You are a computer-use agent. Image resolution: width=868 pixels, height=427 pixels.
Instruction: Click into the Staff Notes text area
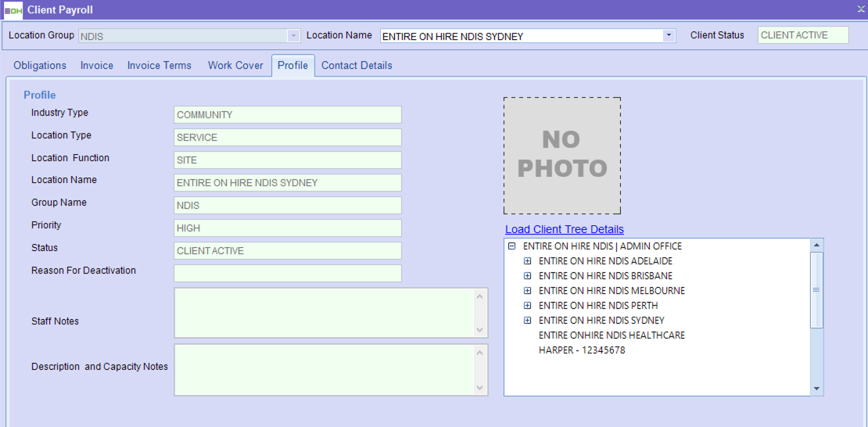point(324,313)
